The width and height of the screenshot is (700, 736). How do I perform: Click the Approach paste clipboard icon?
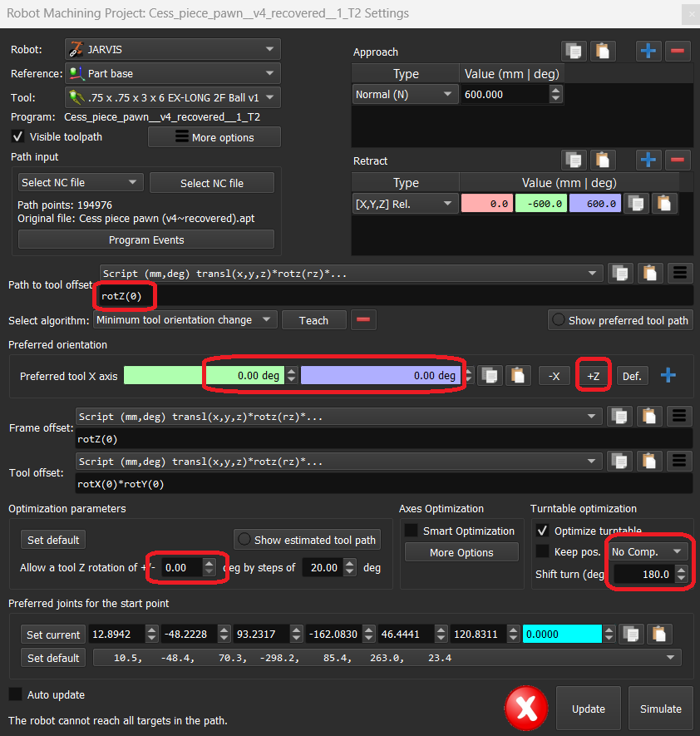point(603,51)
